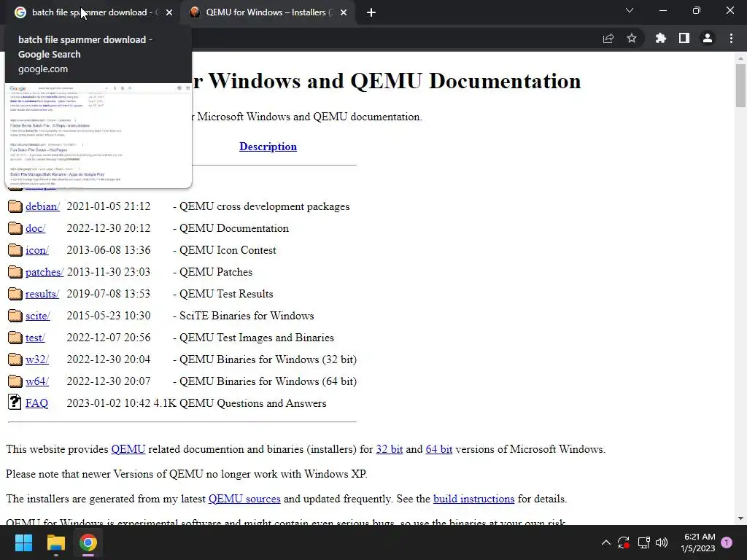Click the folder icon beside patches/
Screen dimensions: 747x560
(15, 272)
